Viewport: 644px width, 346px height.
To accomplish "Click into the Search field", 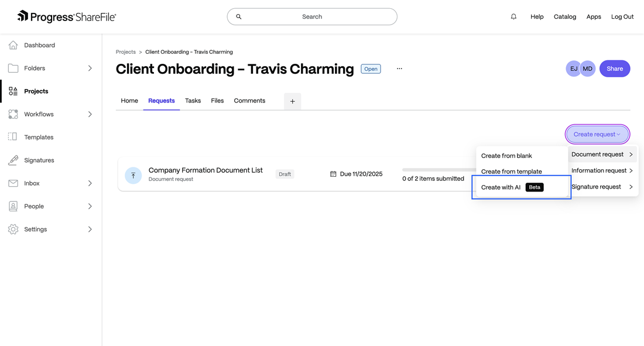I will click(x=312, y=17).
